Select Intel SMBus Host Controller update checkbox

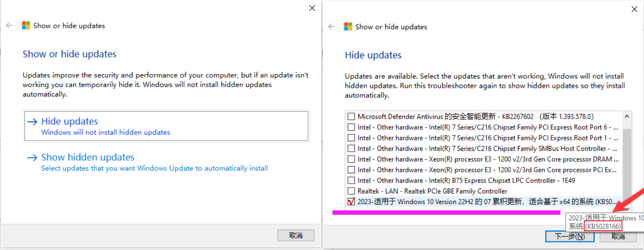click(x=351, y=149)
